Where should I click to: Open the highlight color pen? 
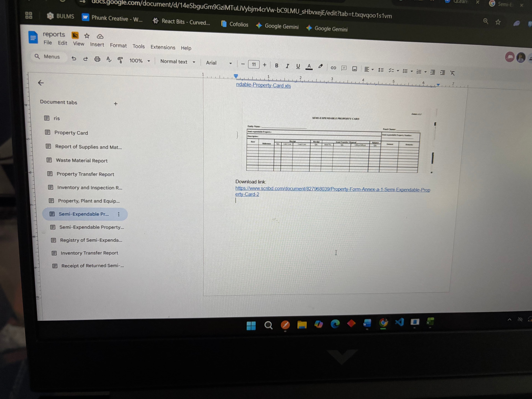[320, 67]
